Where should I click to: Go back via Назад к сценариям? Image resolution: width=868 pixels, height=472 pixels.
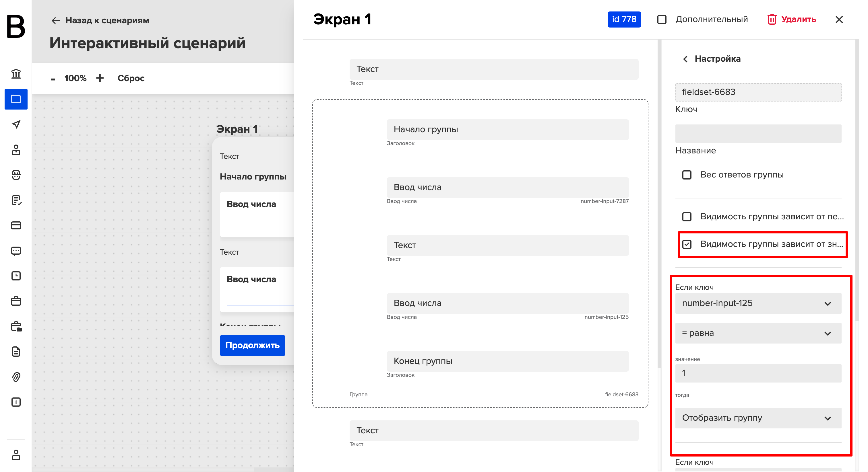coord(100,20)
